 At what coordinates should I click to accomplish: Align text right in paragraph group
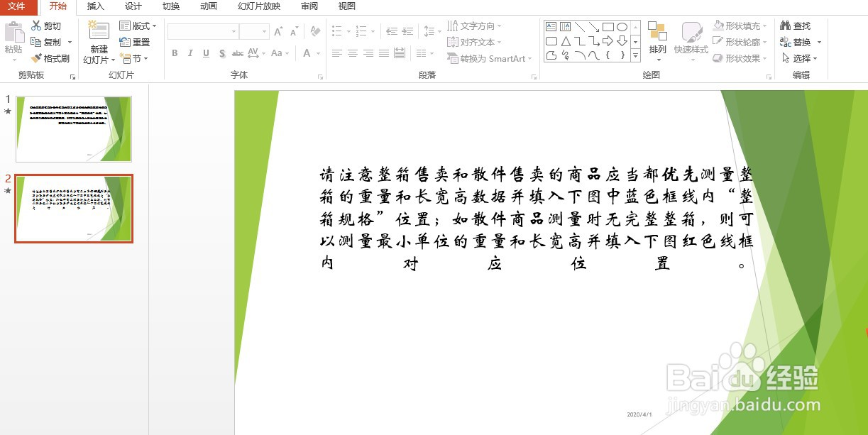point(368,53)
